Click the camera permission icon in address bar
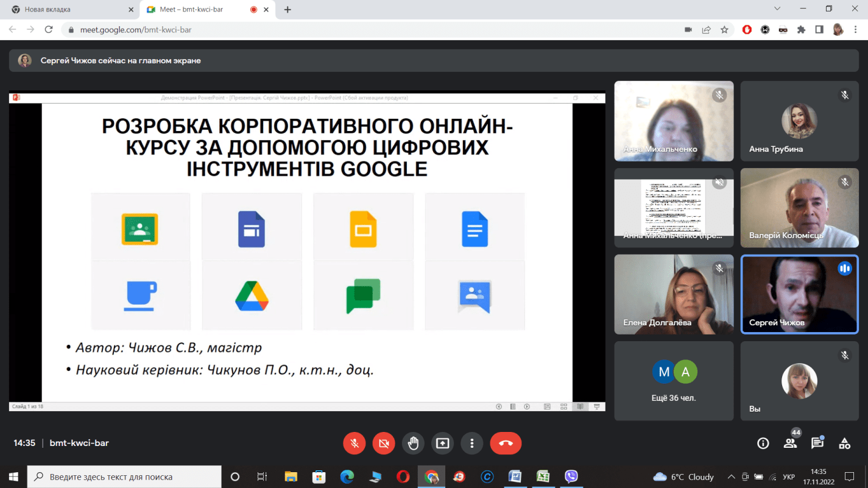The image size is (868, 488). pos(688,29)
